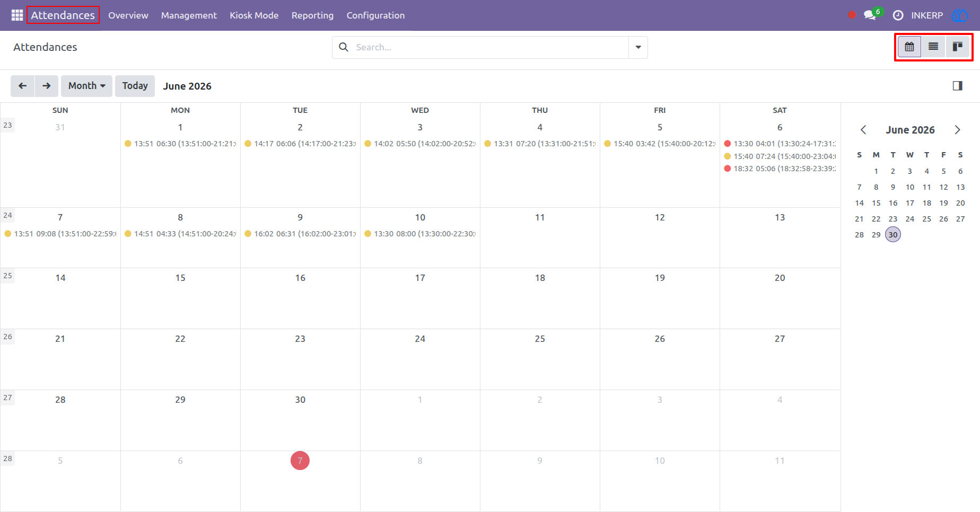Select day 30 in mini calendar
The height and width of the screenshot is (512, 980).
[893, 235]
